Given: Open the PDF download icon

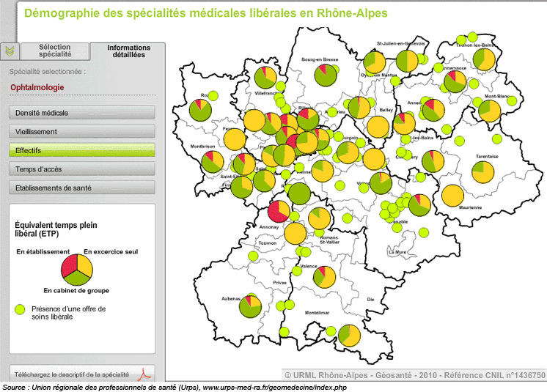Looking at the screenshot, I should [x=146, y=373].
